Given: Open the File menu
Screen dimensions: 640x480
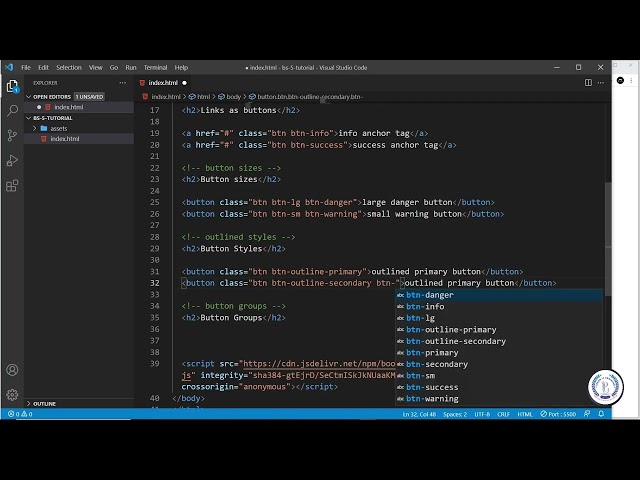Looking at the screenshot, I should (26, 67).
